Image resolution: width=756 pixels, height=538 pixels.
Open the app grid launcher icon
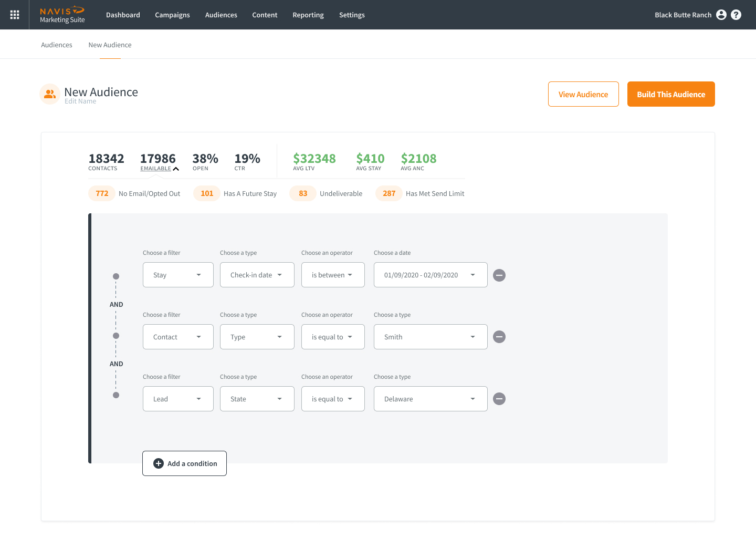coord(15,15)
